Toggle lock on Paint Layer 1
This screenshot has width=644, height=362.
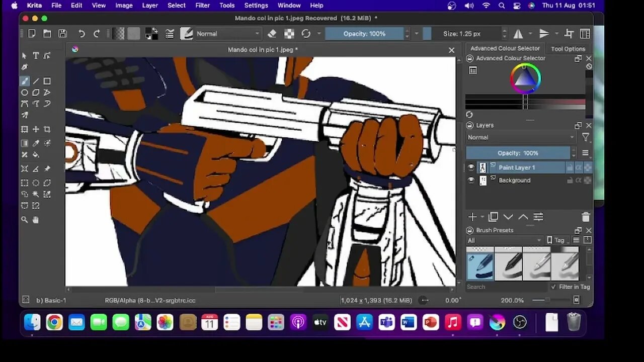pyautogui.click(x=570, y=167)
